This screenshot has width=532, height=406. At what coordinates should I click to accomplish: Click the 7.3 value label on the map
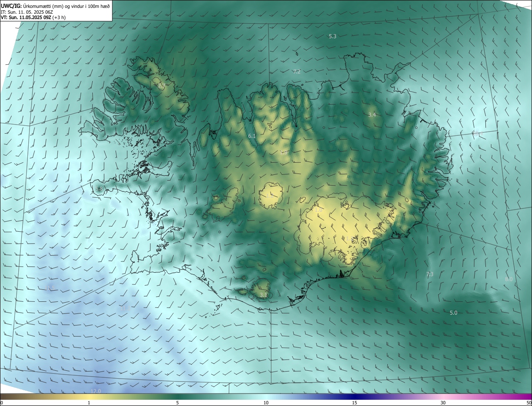point(430,274)
